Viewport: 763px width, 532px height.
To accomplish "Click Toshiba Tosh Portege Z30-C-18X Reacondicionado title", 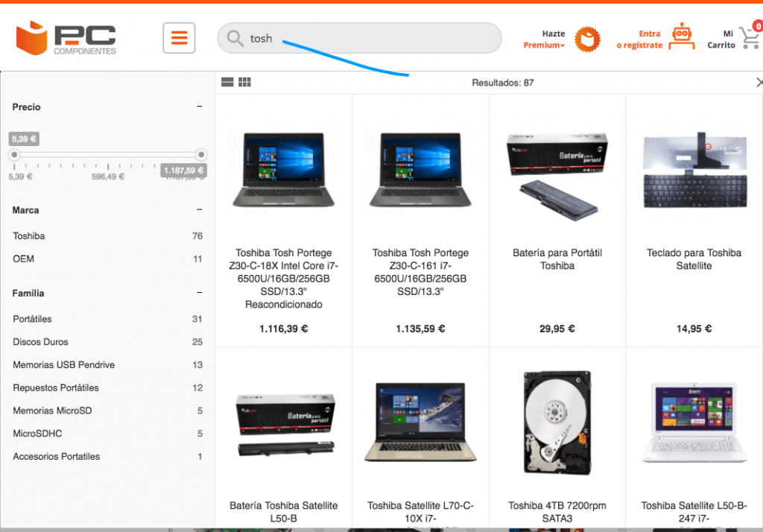I will pyautogui.click(x=284, y=279).
